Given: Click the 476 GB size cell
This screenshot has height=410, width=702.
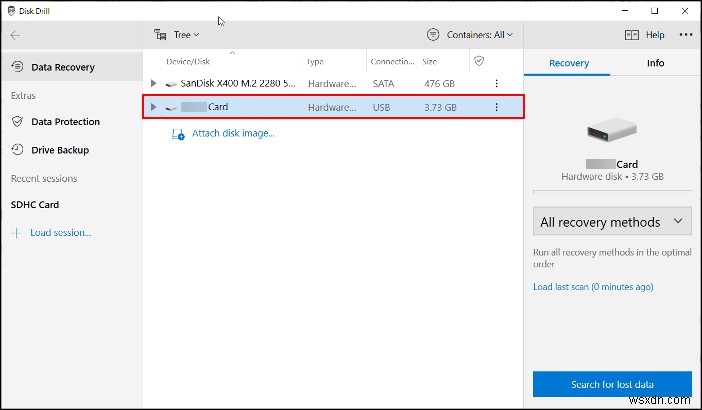Looking at the screenshot, I should pyautogui.click(x=439, y=84).
